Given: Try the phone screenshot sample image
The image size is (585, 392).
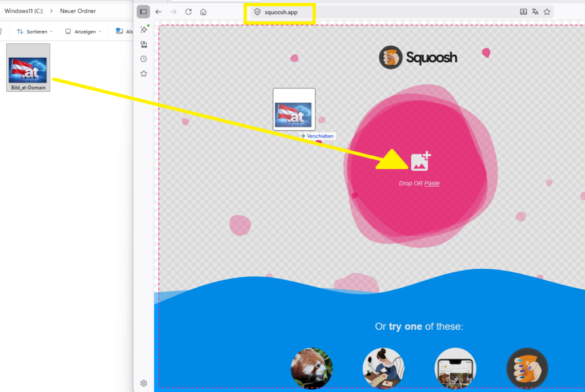Looking at the screenshot, I should pyautogui.click(x=455, y=368).
